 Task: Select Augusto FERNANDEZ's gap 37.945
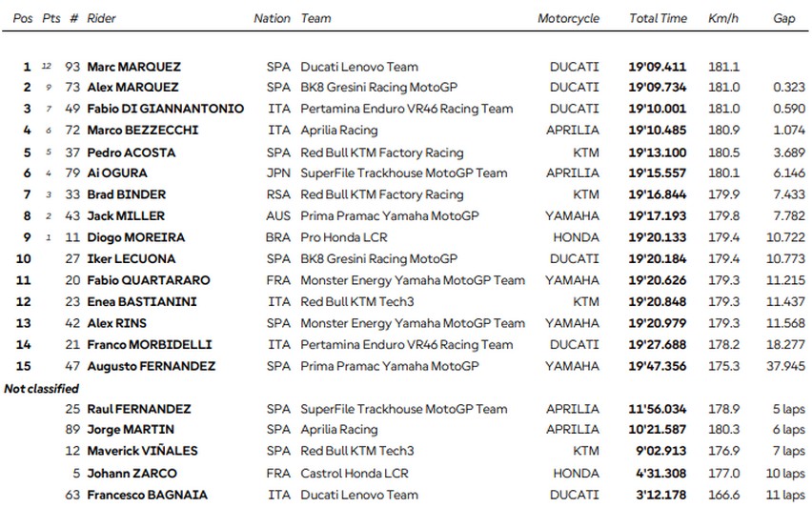click(x=785, y=366)
